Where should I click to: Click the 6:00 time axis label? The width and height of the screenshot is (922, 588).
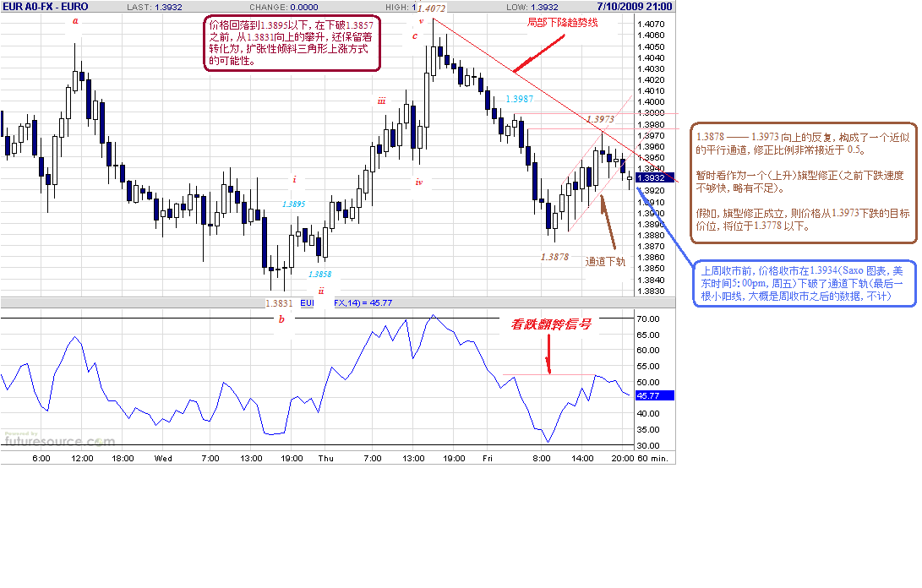(41, 459)
